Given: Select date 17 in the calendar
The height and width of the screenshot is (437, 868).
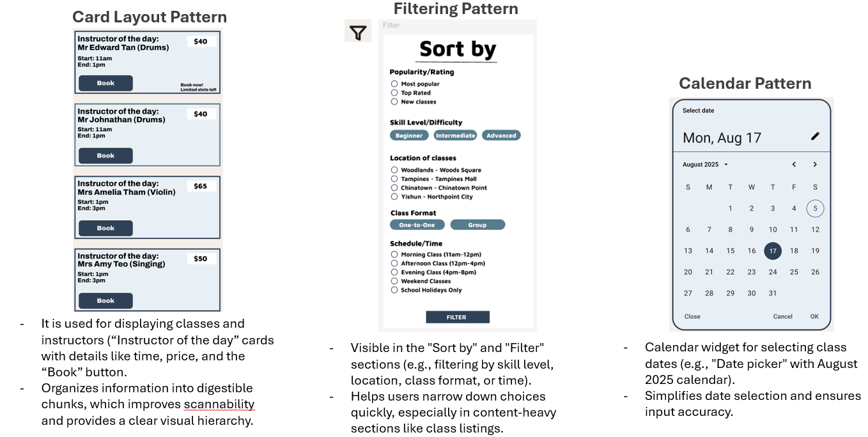Looking at the screenshot, I should pos(773,251).
